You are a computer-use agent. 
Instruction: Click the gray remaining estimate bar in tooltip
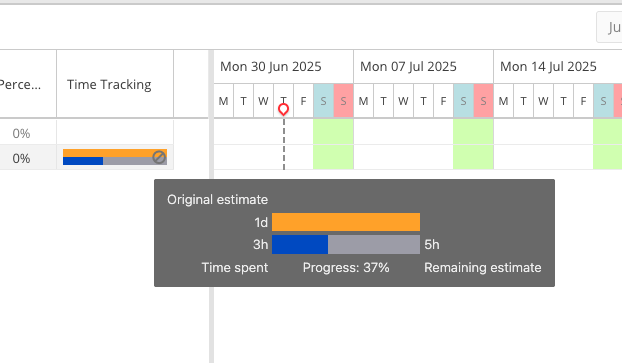pyautogui.click(x=374, y=244)
